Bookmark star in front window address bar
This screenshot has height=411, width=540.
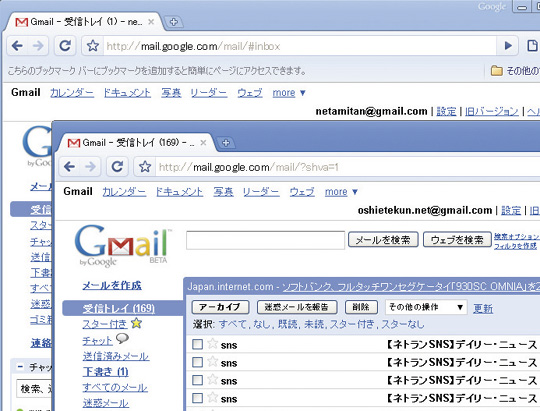[145, 167]
